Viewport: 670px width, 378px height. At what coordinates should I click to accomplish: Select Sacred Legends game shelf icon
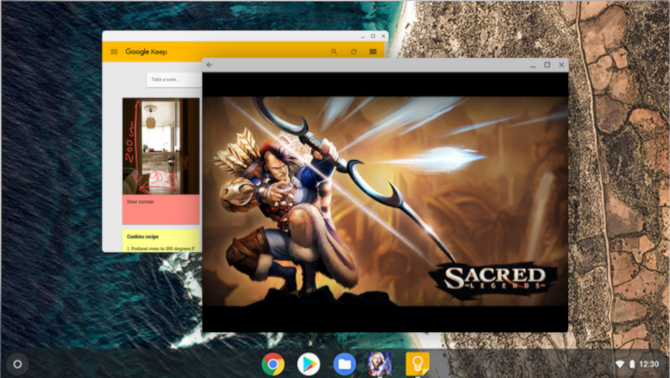click(380, 364)
